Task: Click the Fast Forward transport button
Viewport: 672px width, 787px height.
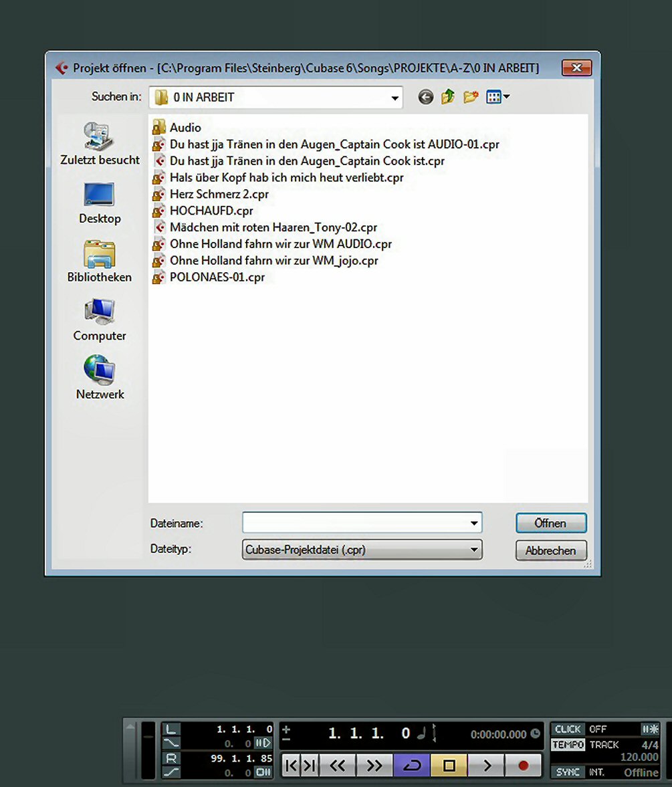Action: pos(374,766)
